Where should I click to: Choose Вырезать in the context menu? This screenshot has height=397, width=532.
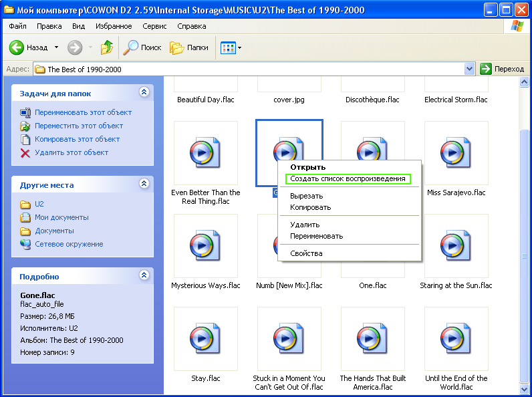point(350,196)
